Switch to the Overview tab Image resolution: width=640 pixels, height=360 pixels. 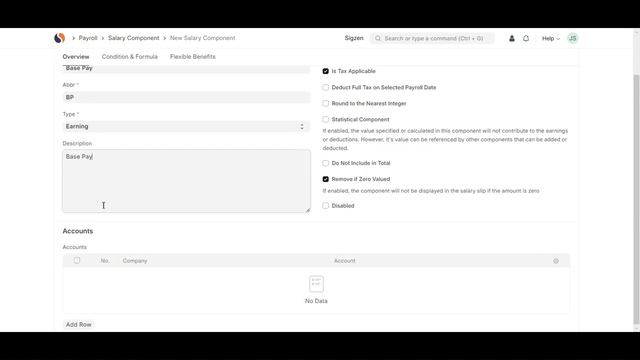pyautogui.click(x=76, y=57)
